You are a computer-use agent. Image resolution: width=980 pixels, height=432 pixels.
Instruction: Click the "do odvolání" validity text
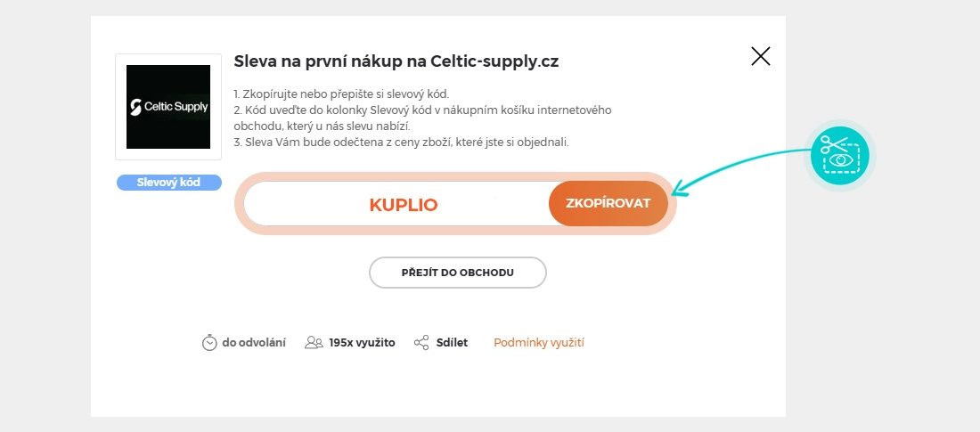click(x=254, y=342)
